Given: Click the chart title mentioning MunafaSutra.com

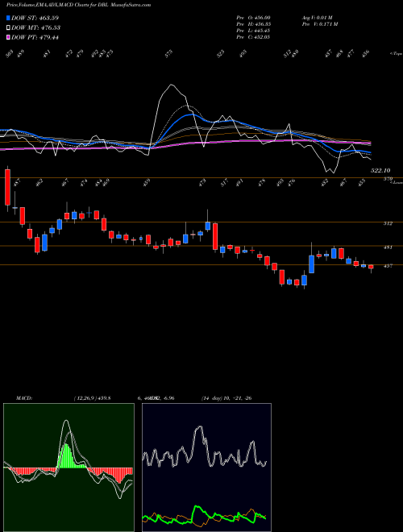Looking at the screenshot, I should tap(78, 5).
